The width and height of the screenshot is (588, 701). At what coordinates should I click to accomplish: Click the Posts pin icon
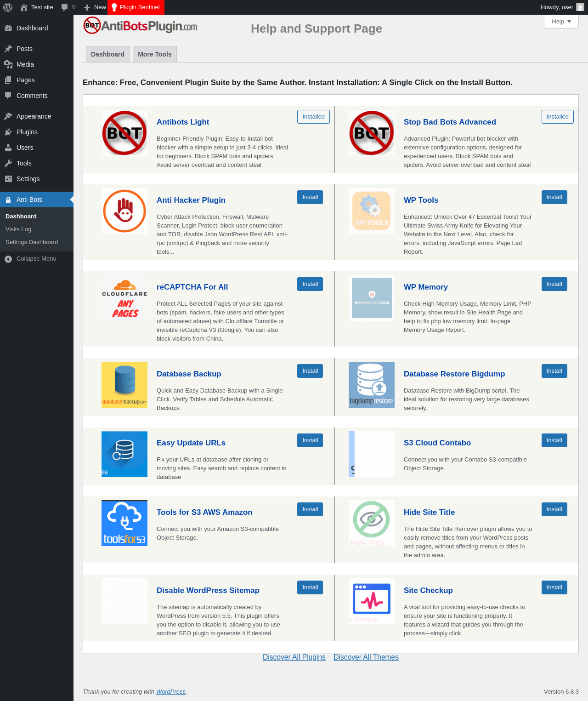coord(8,49)
